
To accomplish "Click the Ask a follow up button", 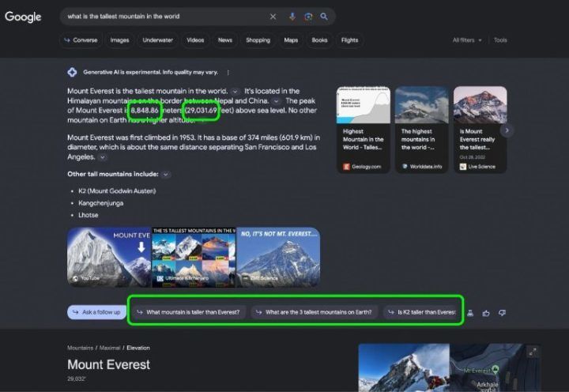I will (x=96, y=312).
